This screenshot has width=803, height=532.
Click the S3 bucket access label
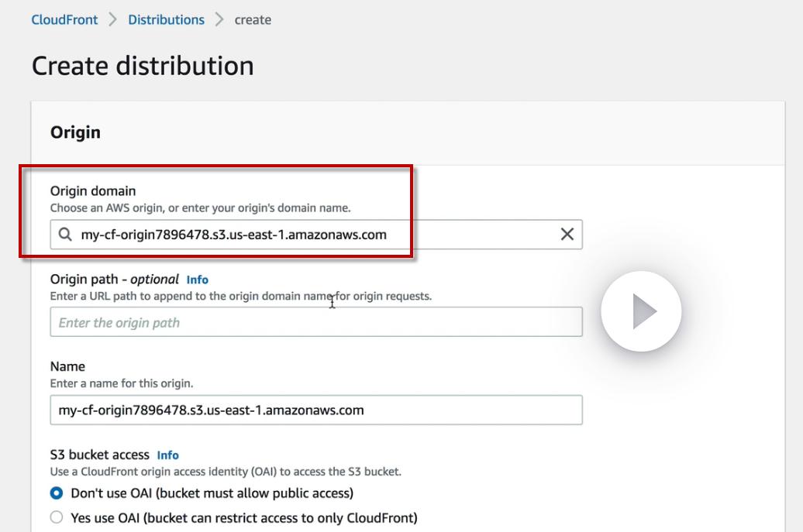pos(100,455)
